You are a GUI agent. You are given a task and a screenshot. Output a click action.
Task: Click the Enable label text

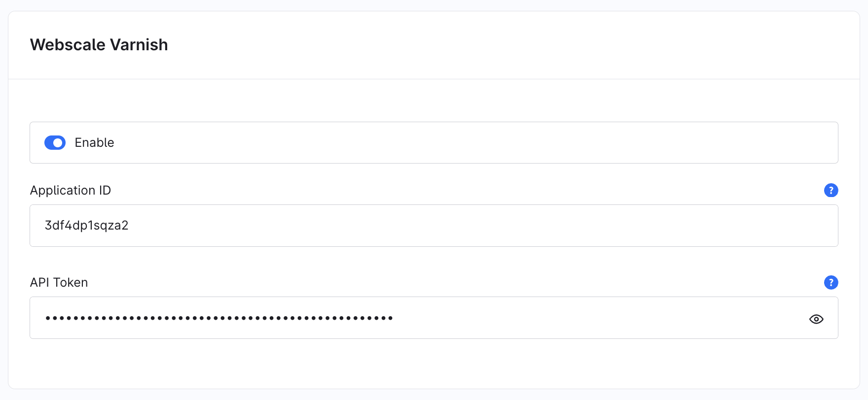(94, 142)
